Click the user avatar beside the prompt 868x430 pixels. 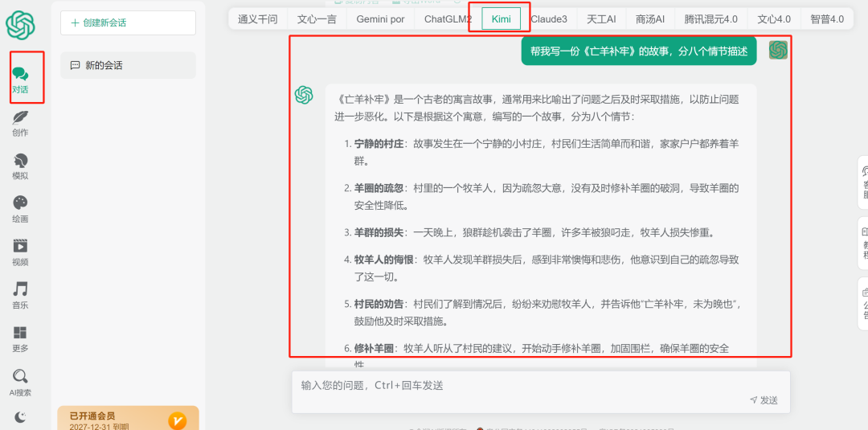(778, 51)
